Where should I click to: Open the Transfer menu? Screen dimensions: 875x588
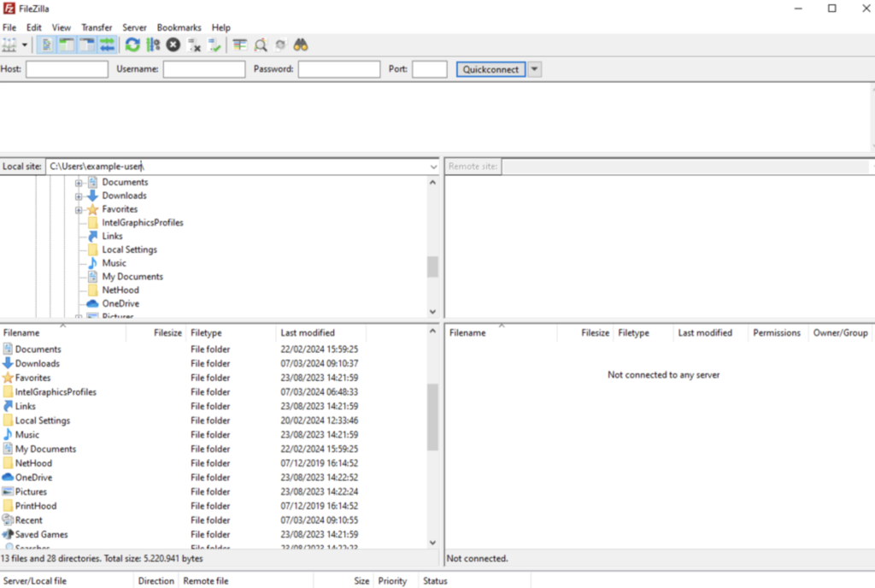[x=97, y=27]
